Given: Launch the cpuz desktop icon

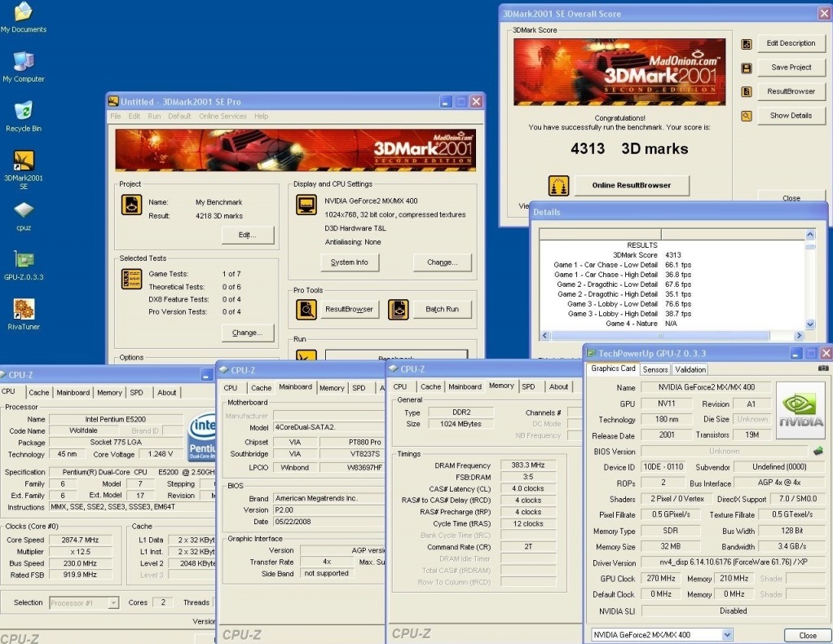Looking at the screenshot, I should coord(24,217).
